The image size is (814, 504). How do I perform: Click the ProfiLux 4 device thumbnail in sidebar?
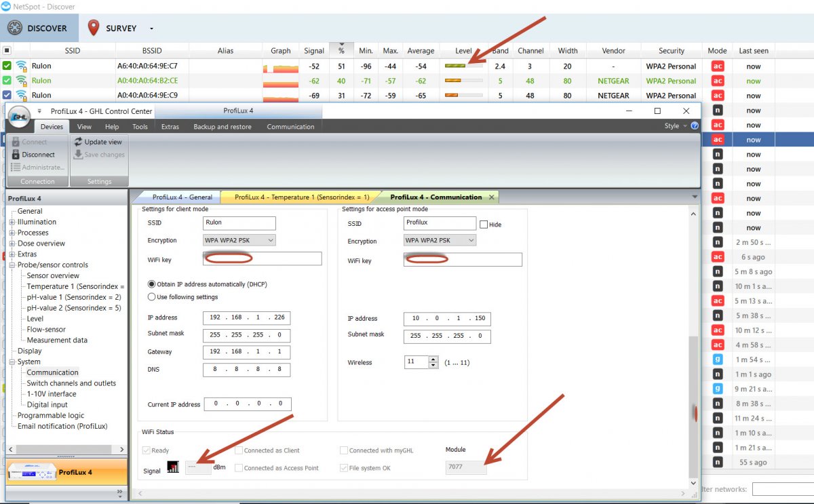[32, 472]
